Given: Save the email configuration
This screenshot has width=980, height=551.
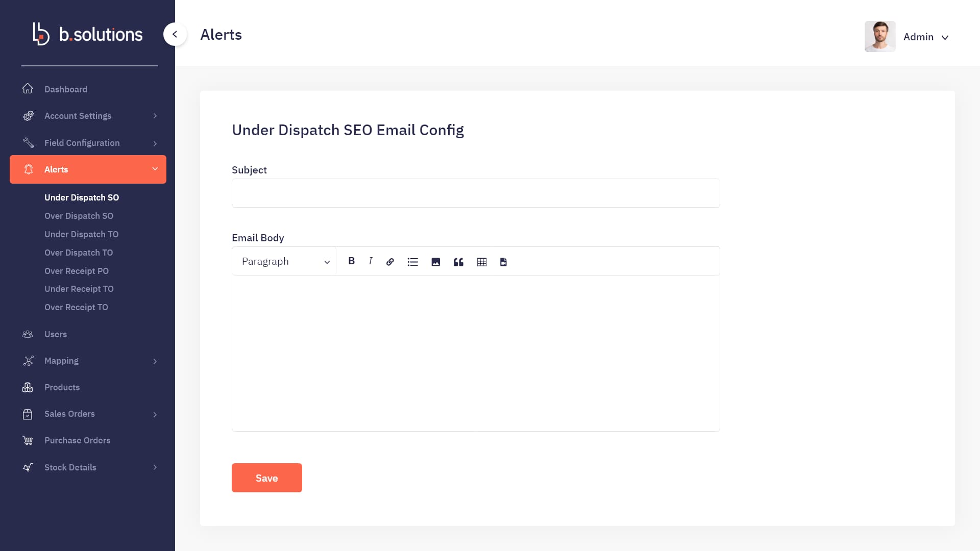Looking at the screenshot, I should coord(267,478).
